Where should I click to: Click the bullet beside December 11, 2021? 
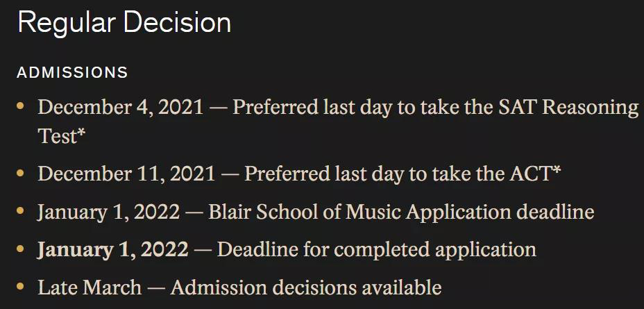click(x=20, y=173)
